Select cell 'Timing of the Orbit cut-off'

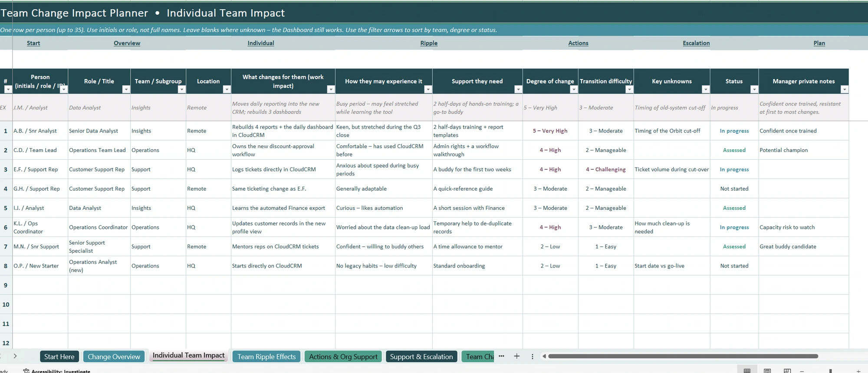[x=672, y=131]
